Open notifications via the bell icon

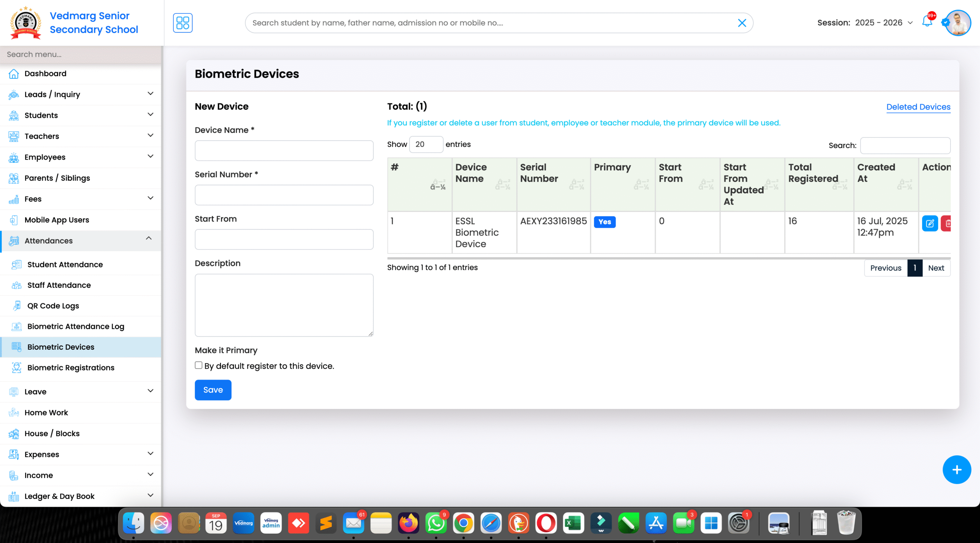click(x=927, y=23)
